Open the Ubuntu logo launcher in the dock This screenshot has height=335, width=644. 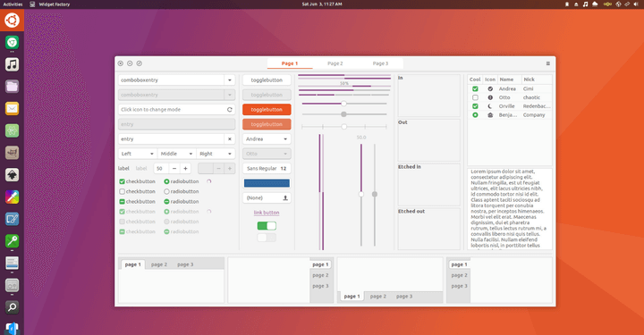pyautogui.click(x=12, y=20)
